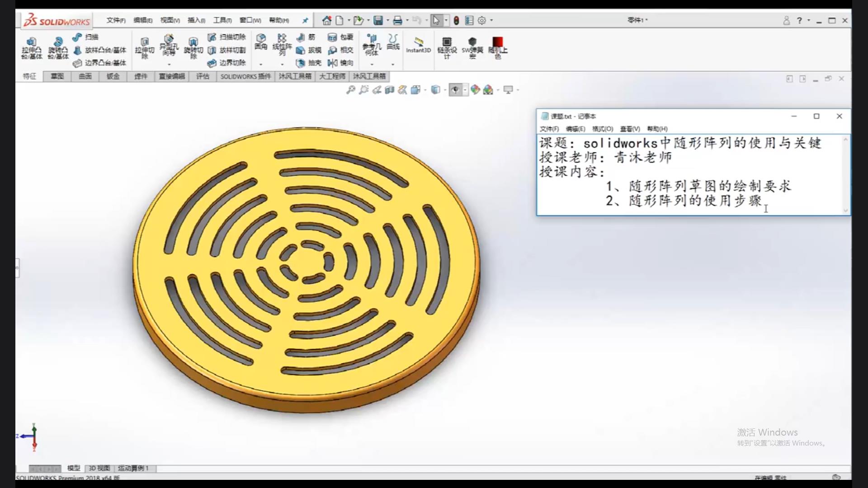
Task: Launch the 链条设计 chain design tool
Action: coord(447,48)
